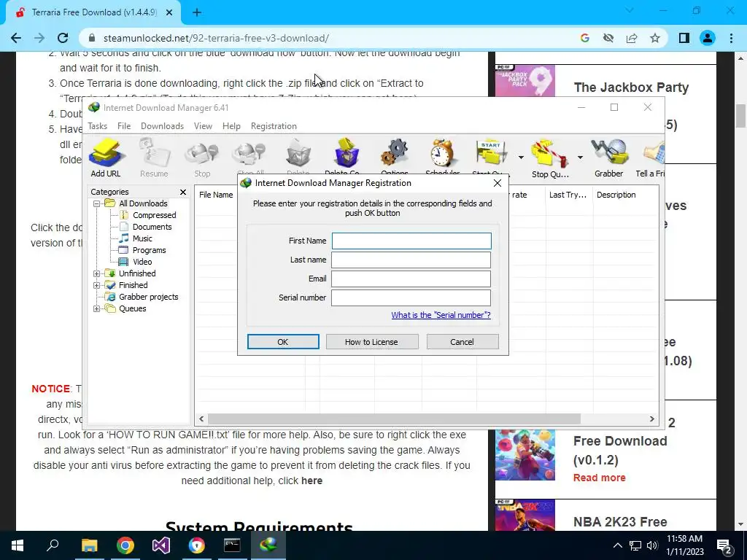The height and width of the screenshot is (560, 747).
Task: Click the Last name input field
Action: point(411,260)
